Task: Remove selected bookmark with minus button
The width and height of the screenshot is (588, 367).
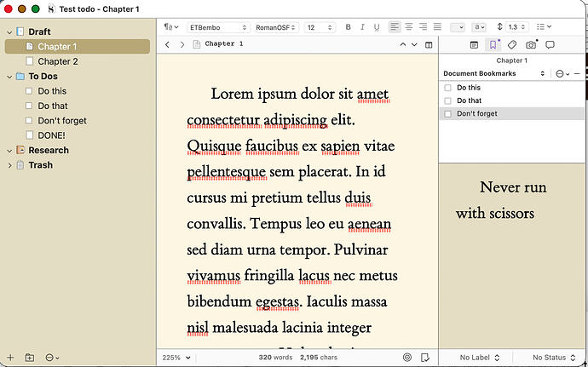Action: click(x=577, y=74)
